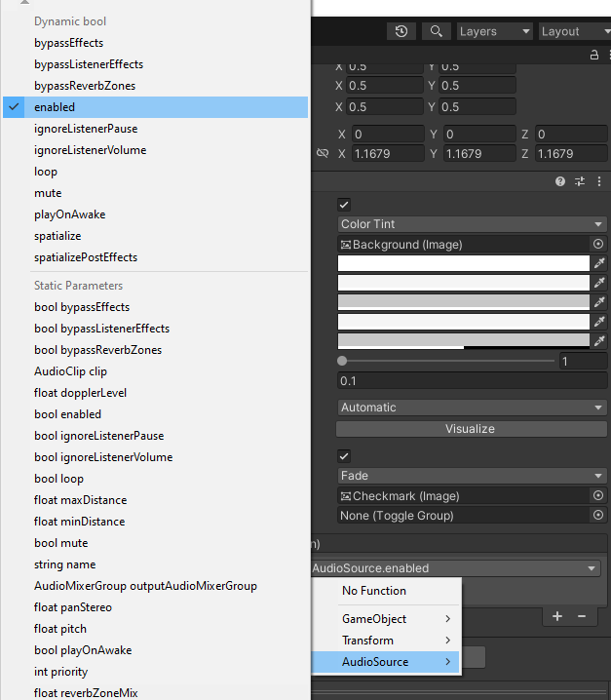The image size is (611, 700).
Task: Pick object for Background (Image) field
Action: (597, 244)
